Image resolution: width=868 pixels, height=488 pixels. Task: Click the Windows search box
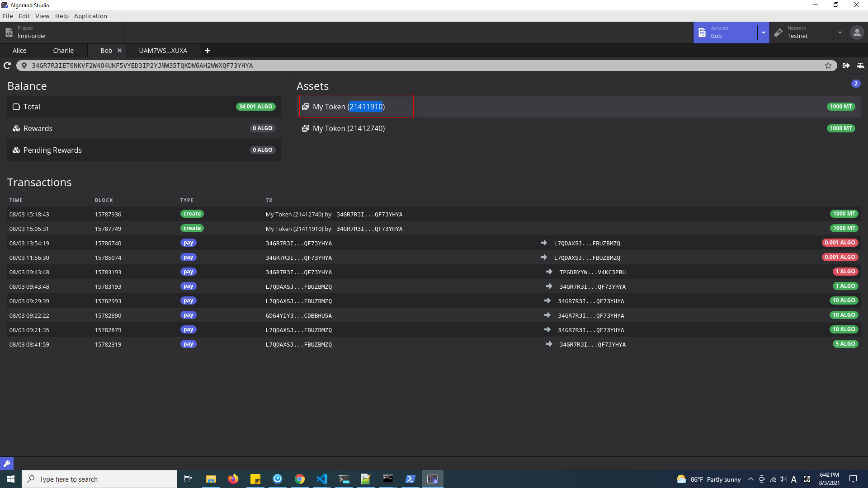pyautogui.click(x=99, y=479)
